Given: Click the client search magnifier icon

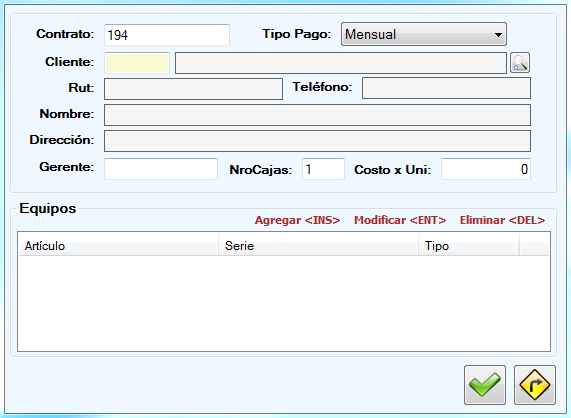Looking at the screenshot, I should (520, 63).
